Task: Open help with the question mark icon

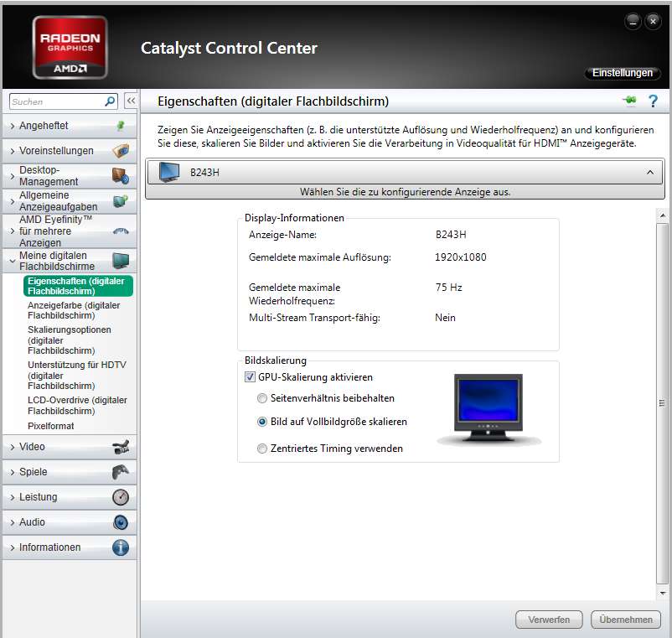Action: click(x=653, y=101)
